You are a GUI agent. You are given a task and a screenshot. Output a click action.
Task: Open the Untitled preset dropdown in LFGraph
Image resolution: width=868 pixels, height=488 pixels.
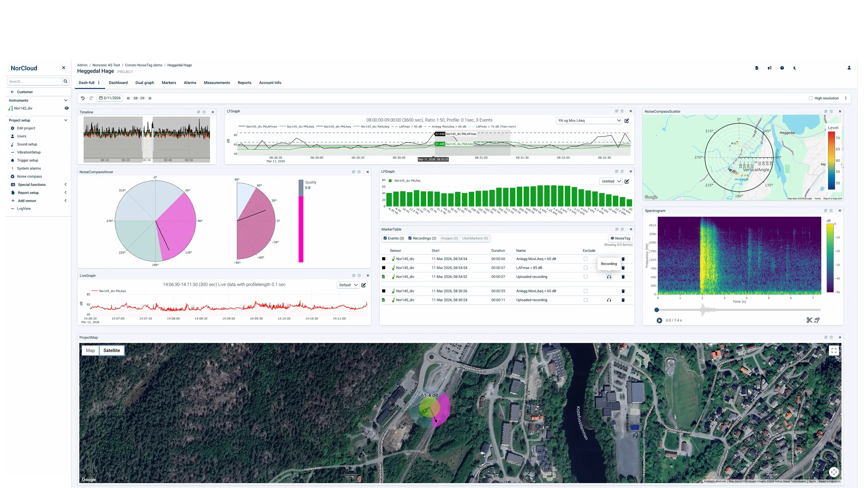611,182
